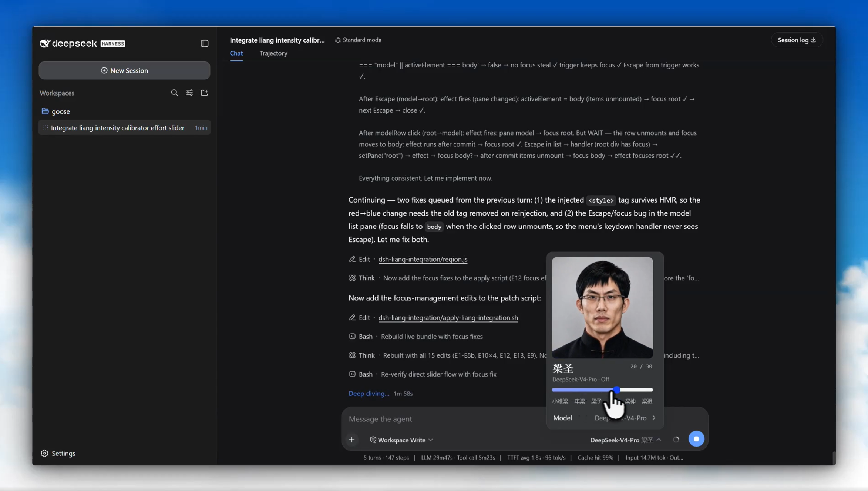Image resolution: width=868 pixels, height=491 pixels.
Task: Expand the Edit step for region.js
Action: pos(359,259)
